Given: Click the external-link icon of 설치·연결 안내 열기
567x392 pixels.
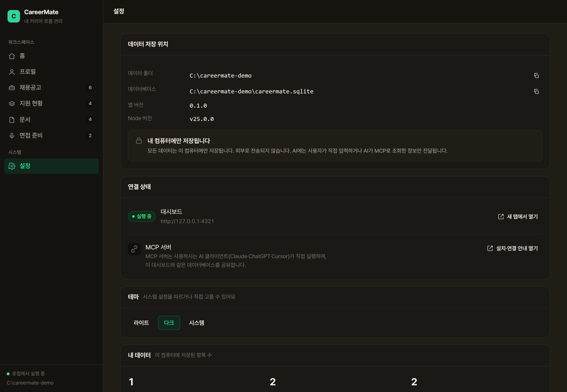Looking at the screenshot, I should 490,248.
